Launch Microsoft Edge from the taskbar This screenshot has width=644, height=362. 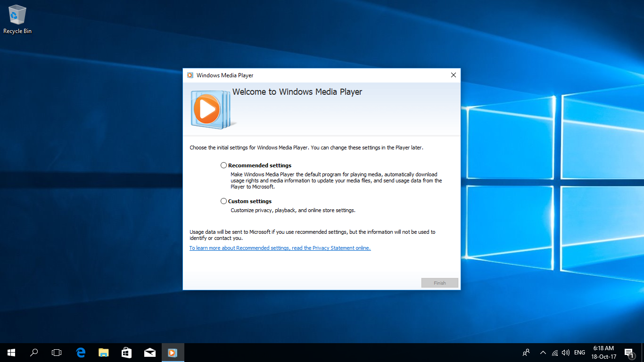(81, 353)
